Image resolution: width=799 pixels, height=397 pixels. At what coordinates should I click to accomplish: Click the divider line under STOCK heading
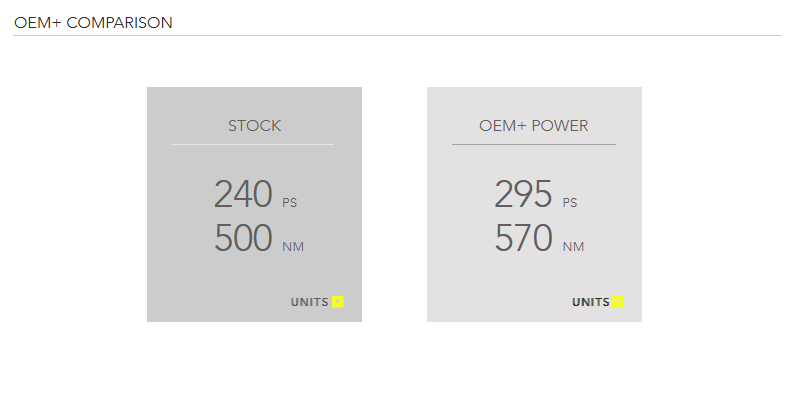252,145
